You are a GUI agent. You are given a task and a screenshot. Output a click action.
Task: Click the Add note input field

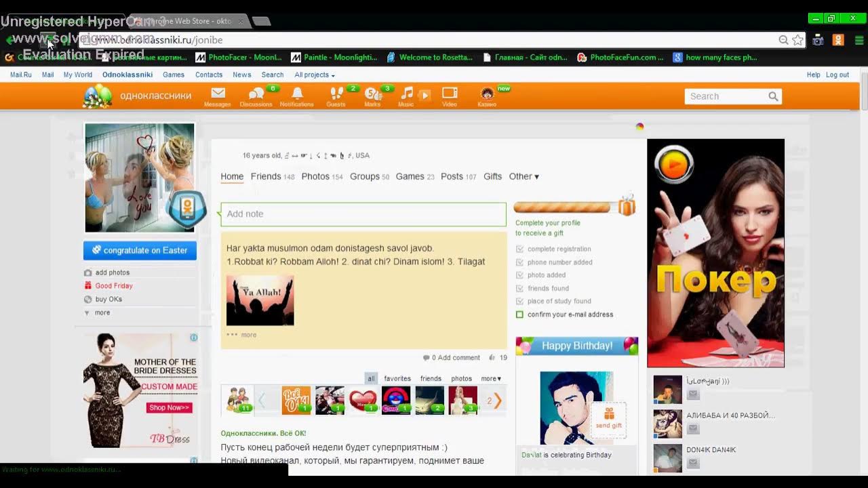tap(363, 214)
